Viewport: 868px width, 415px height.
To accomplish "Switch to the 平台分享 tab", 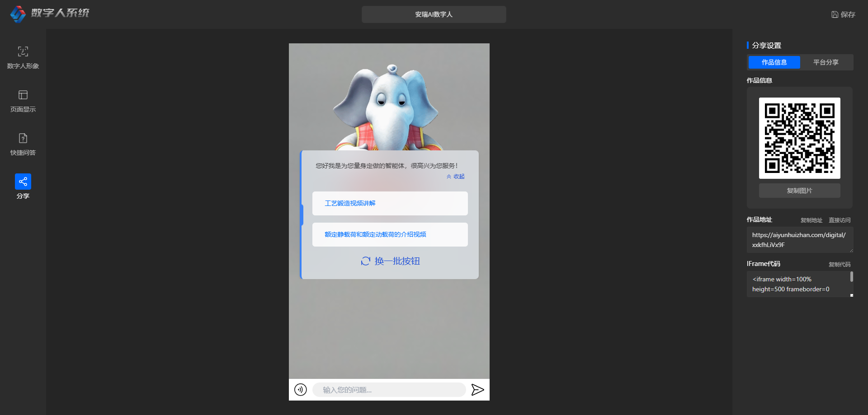I will (826, 62).
